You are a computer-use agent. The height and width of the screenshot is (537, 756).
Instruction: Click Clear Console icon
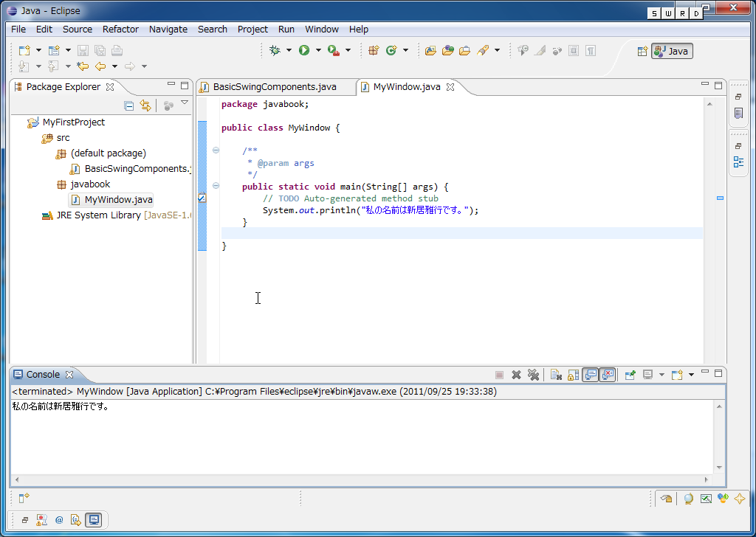click(556, 375)
